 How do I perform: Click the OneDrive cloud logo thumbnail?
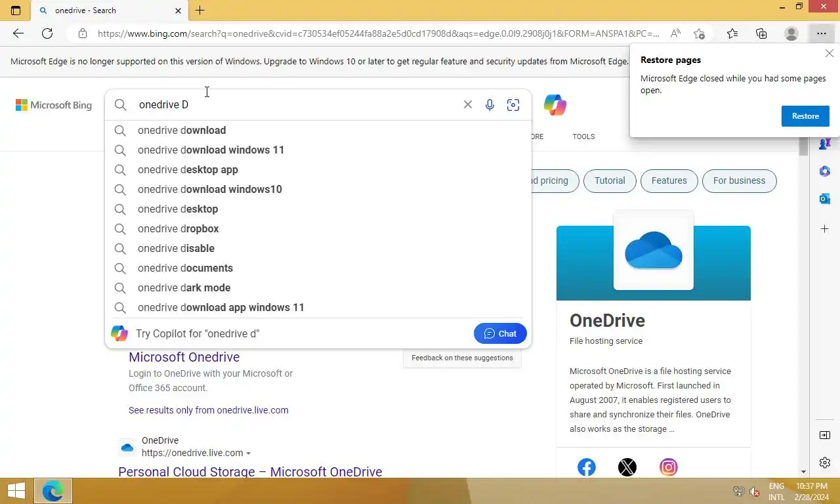(x=653, y=250)
